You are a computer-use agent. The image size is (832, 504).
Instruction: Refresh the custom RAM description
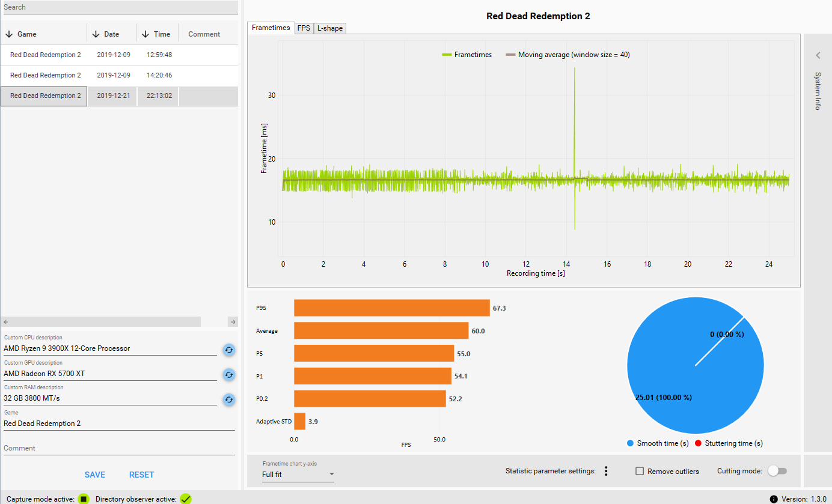click(229, 399)
